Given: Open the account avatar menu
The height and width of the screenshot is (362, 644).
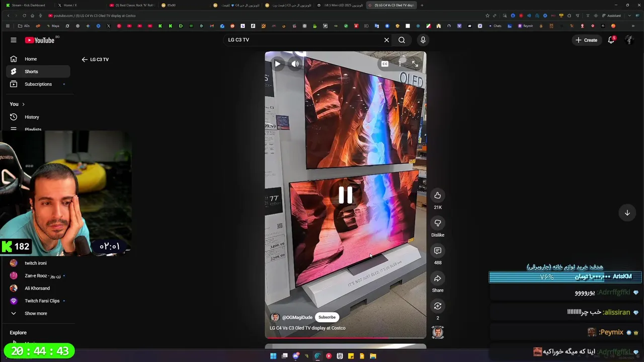Looking at the screenshot, I should coord(629,40).
